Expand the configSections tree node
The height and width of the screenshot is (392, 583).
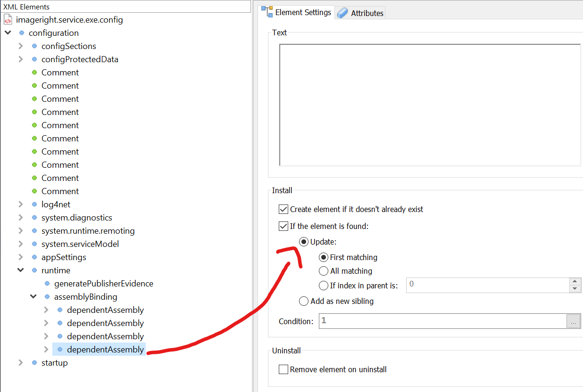[20, 46]
